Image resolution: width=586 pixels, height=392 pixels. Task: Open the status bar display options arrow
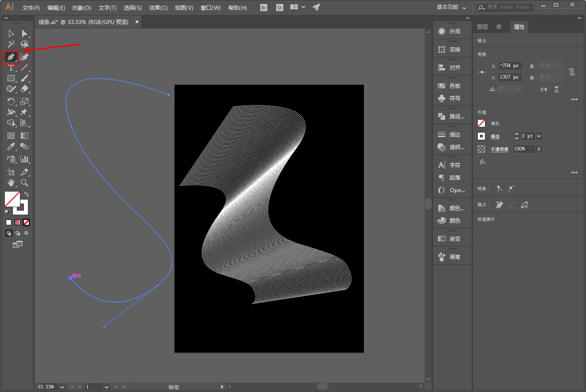click(223, 387)
